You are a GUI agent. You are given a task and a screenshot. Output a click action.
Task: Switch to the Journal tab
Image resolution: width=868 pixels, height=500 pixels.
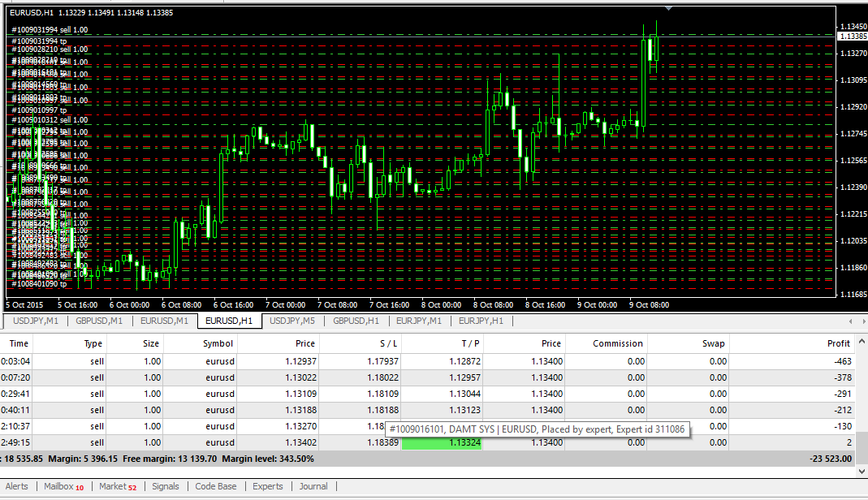point(313,487)
